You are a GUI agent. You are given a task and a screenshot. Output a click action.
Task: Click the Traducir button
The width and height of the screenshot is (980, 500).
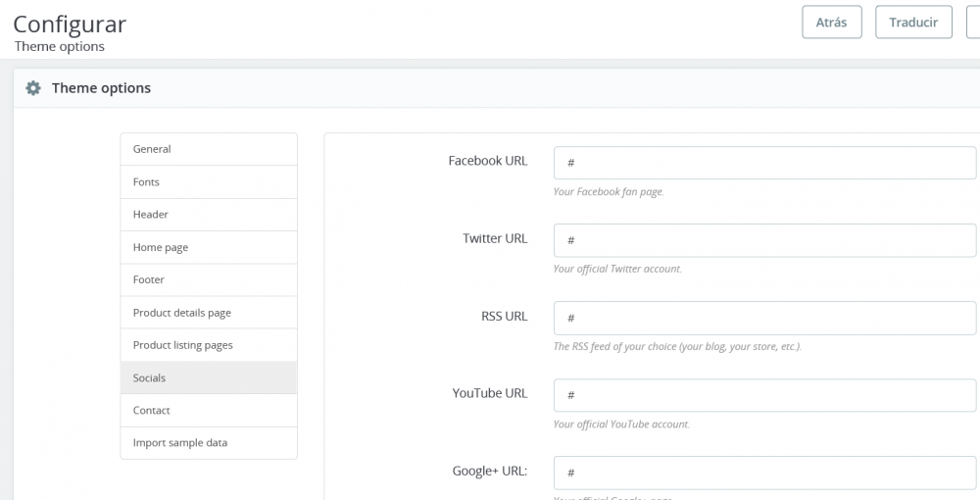click(x=913, y=23)
